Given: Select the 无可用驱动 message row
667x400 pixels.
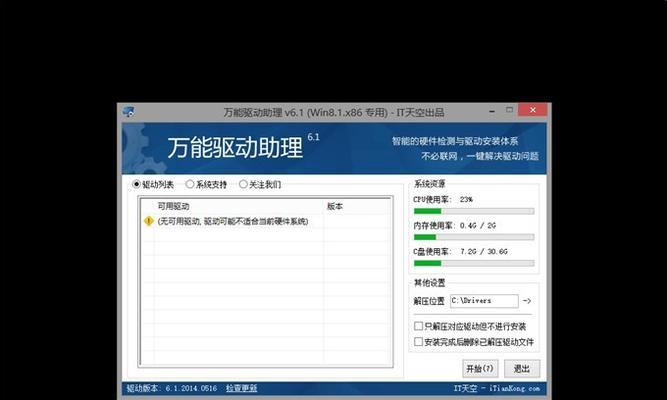Looking at the screenshot, I should point(266,221).
